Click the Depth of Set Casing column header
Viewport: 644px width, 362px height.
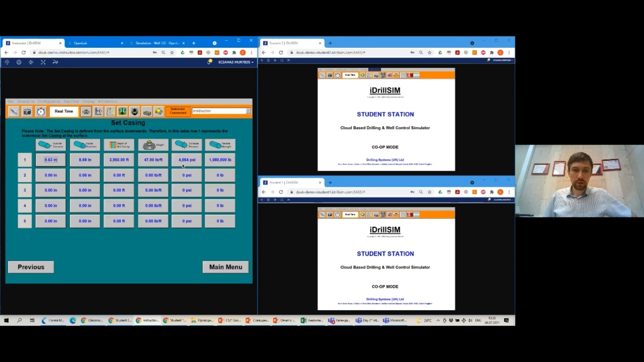[119, 145]
